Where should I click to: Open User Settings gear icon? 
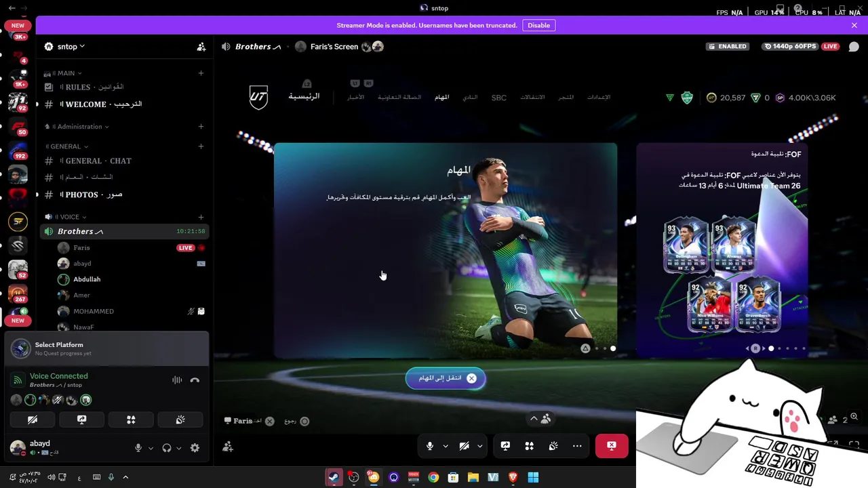(x=195, y=448)
